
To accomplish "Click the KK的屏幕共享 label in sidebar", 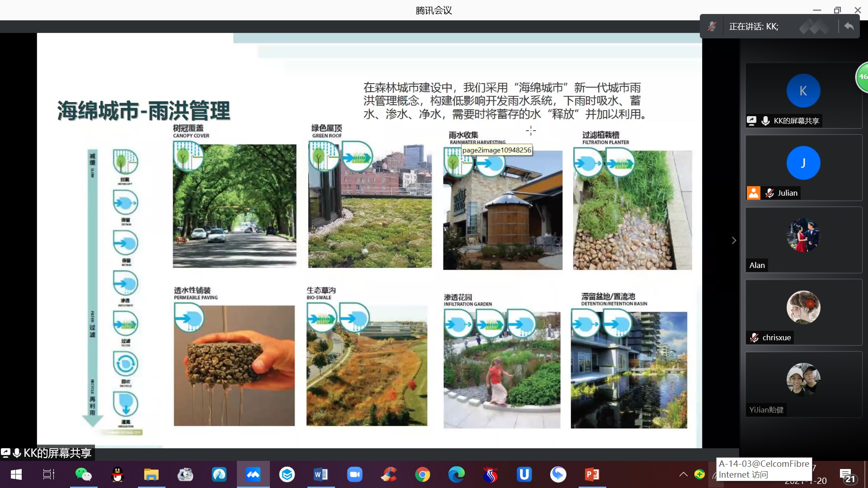I will pyautogui.click(x=797, y=121).
